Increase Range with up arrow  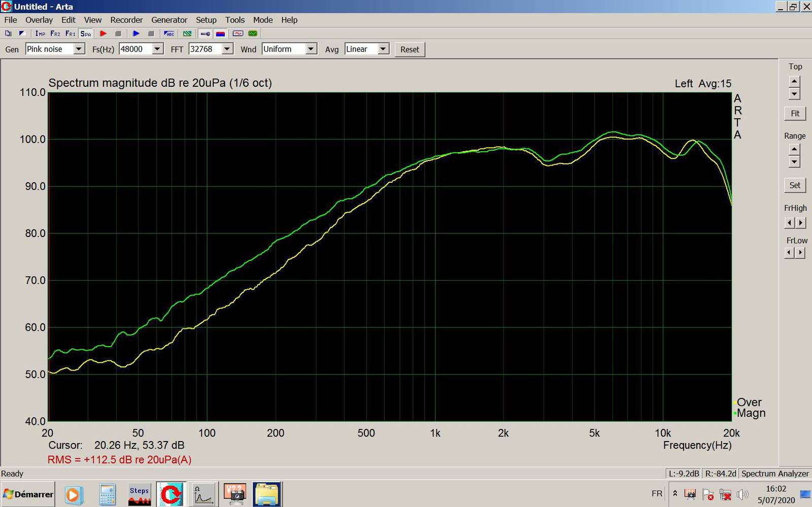pos(794,149)
